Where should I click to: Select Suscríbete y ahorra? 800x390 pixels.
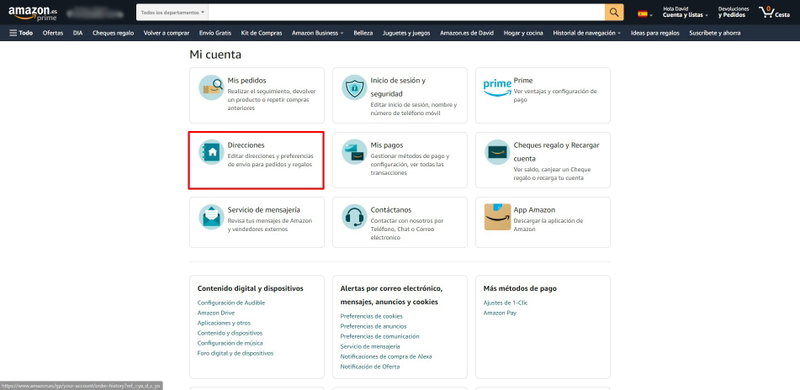(x=714, y=33)
